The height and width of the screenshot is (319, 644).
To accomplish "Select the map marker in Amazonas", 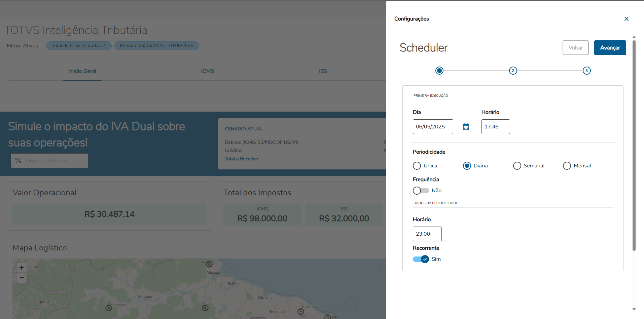I will pyautogui.click(x=108, y=308).
